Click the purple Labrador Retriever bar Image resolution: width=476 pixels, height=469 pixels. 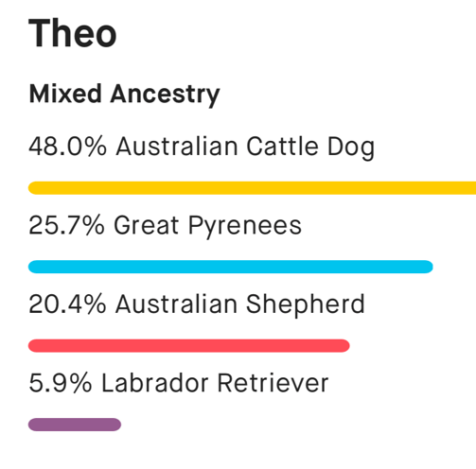pos(75,425)
